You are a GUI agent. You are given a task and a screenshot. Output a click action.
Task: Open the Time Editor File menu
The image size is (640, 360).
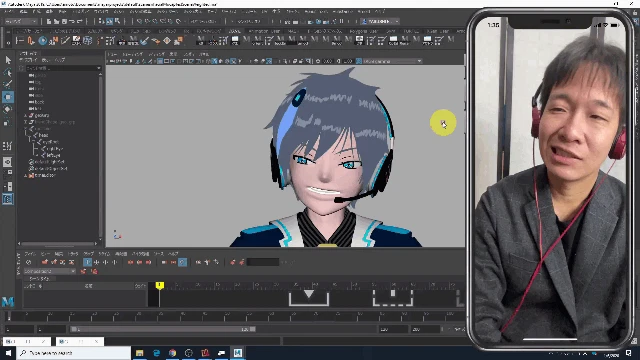coord(30,254)
